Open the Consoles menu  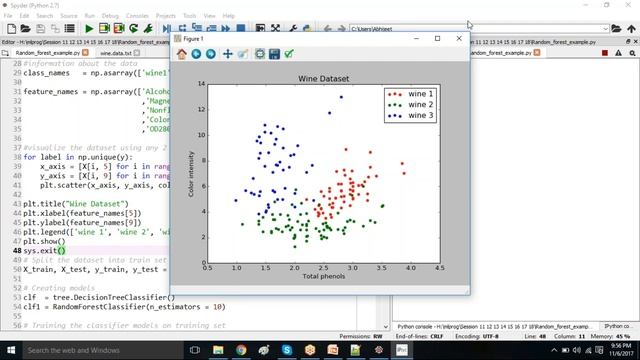tap(137, 16)
